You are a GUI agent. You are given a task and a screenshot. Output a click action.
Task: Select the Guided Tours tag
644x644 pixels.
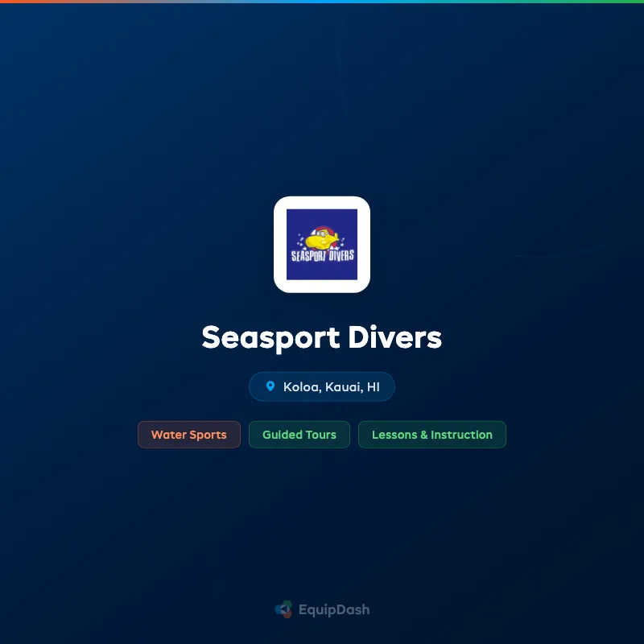[299, 435]
